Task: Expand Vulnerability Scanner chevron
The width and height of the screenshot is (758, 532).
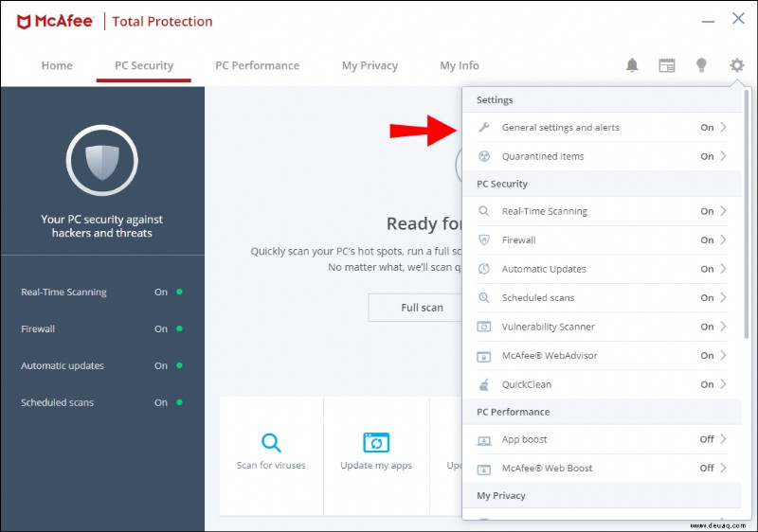Action: (x=723, y=327)
